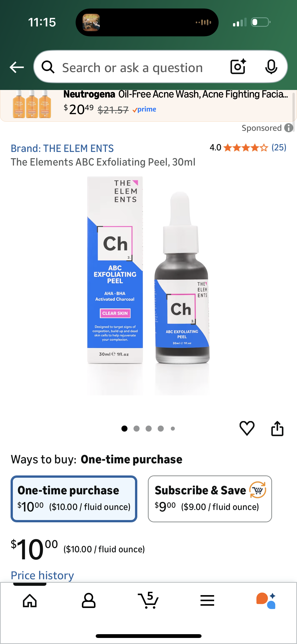Viewport: 297px width, 644px height.
Task: Open the account profile icon
Action: pos(89,601)
